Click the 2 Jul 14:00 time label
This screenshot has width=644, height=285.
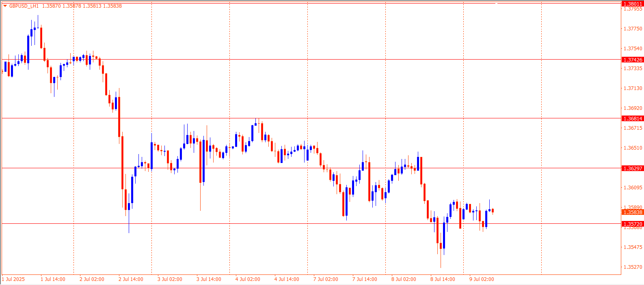click(131, 279)
